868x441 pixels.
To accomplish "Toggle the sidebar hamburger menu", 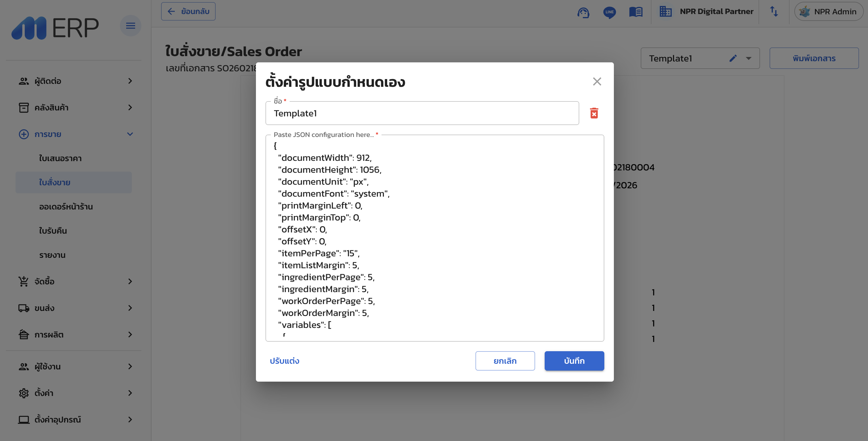I will point(131,26).
